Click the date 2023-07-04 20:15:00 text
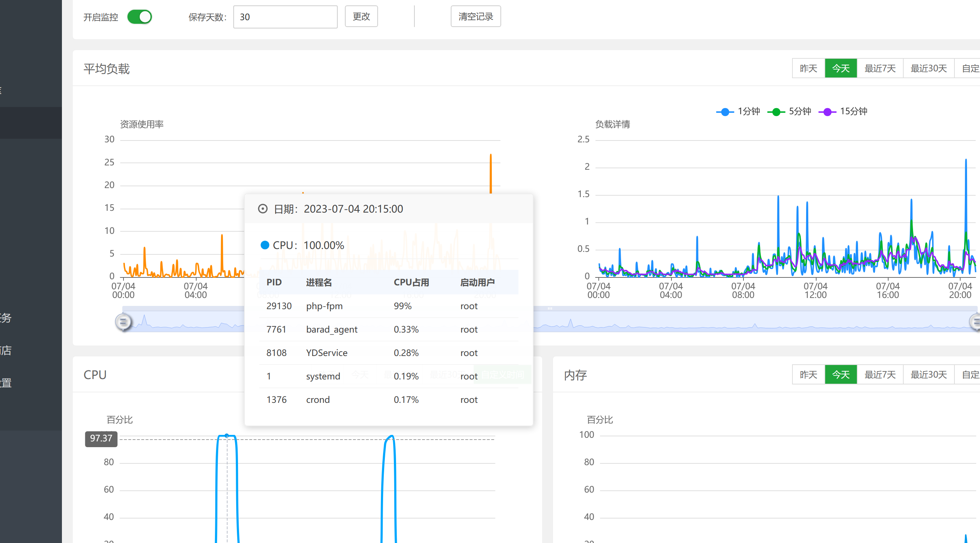This screenshot has height=543, width=980. (354, 209)
